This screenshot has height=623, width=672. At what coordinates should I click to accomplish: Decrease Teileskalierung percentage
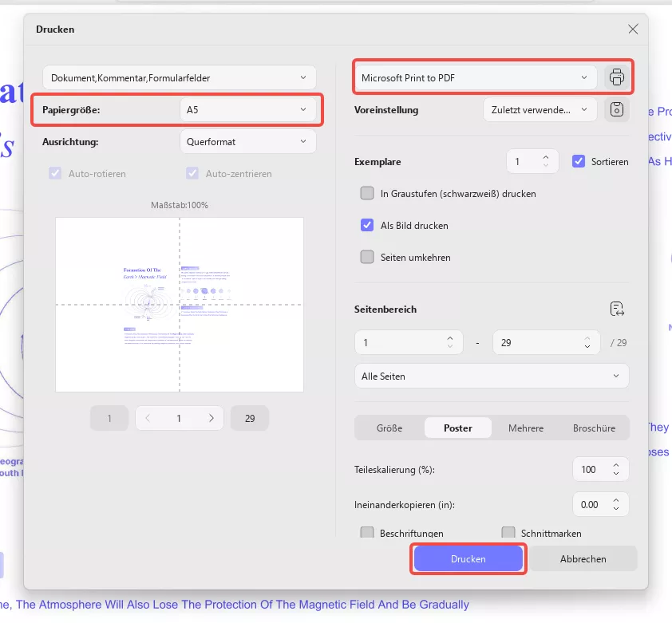616,473
